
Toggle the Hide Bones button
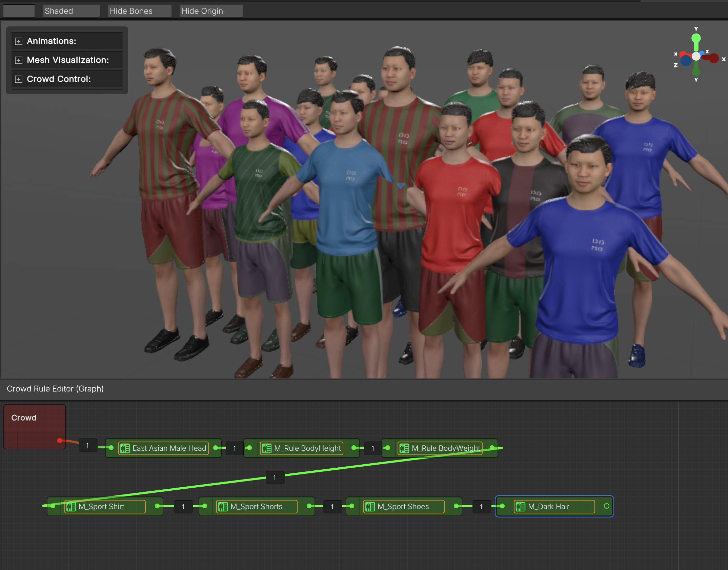pos(139,11)
